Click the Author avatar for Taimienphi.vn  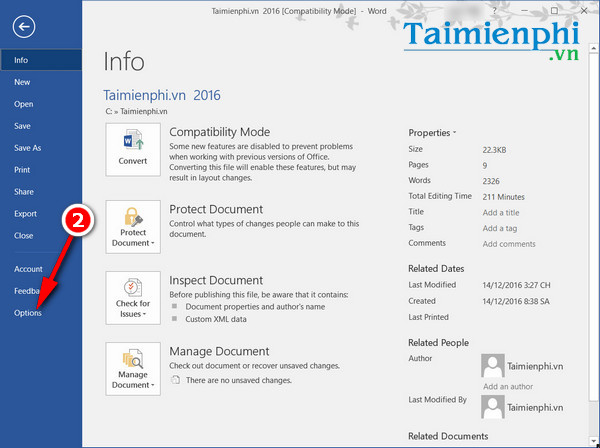pos(492,366)
